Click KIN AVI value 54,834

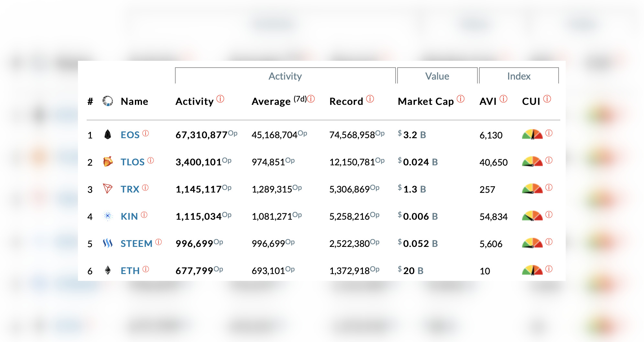tap(494, 217)
